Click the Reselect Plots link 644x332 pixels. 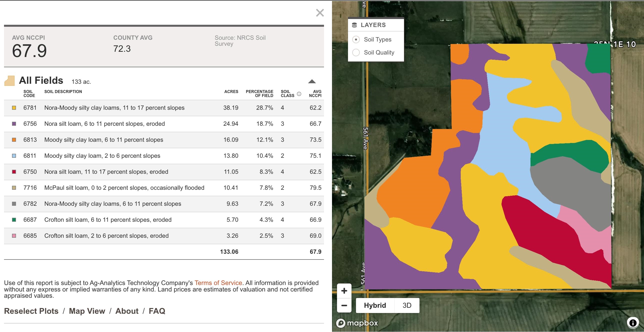pos(31,311)
